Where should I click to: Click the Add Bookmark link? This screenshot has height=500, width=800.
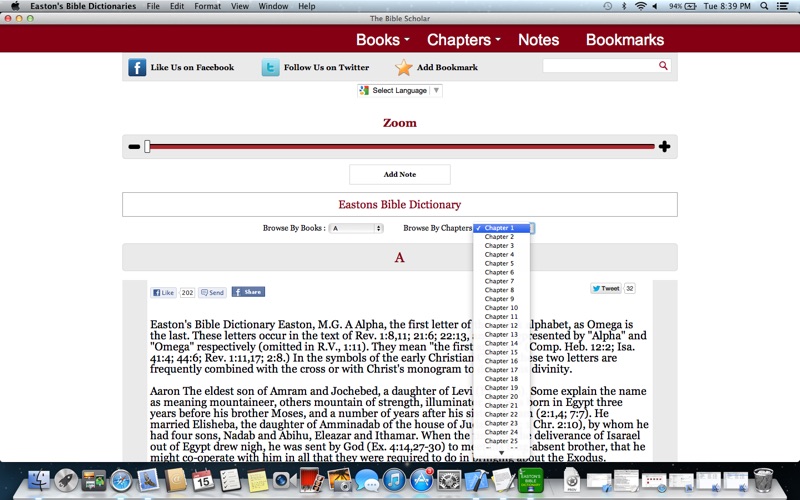tap(447, 67)
